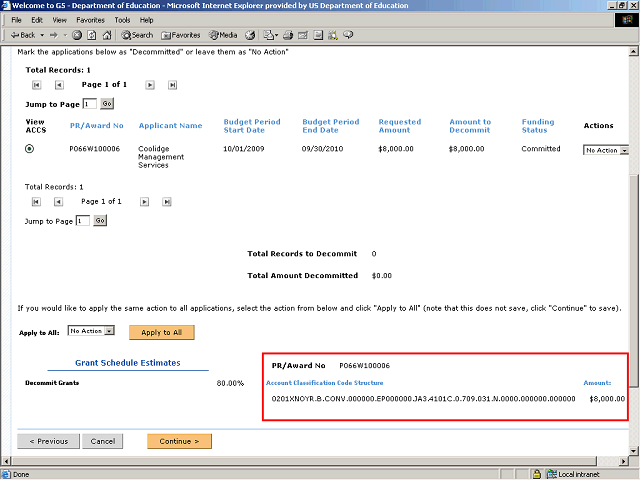Screen dimensions: 640x480
Task: Click the Home icon in toolbar
Action: click(x=106, y=35)
